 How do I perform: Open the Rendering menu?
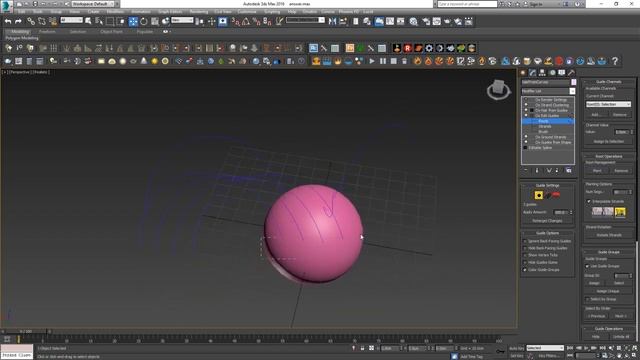[198, 12]
